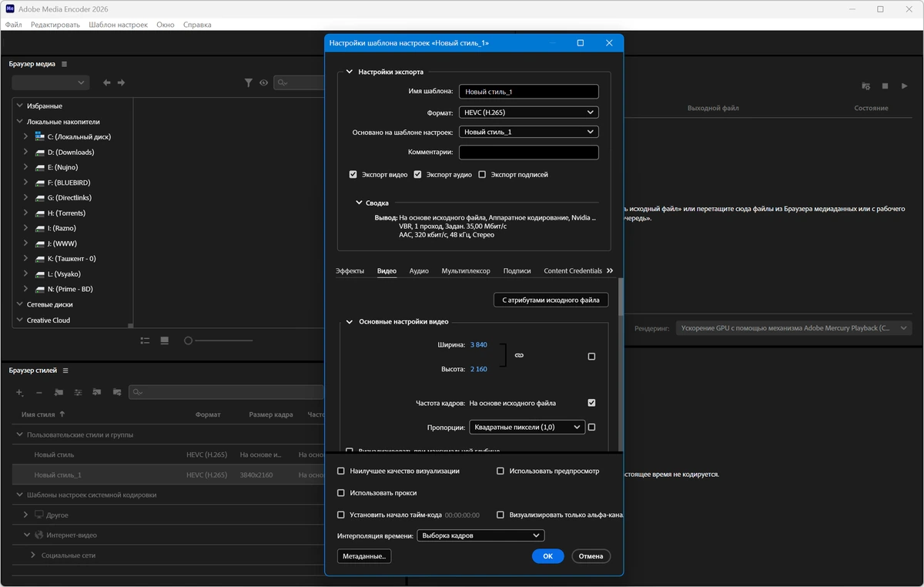This screenshot has height=587, width=924.
Task: Open the Формат HEVC (H.265) dropdown
Action: pos(529,112)
